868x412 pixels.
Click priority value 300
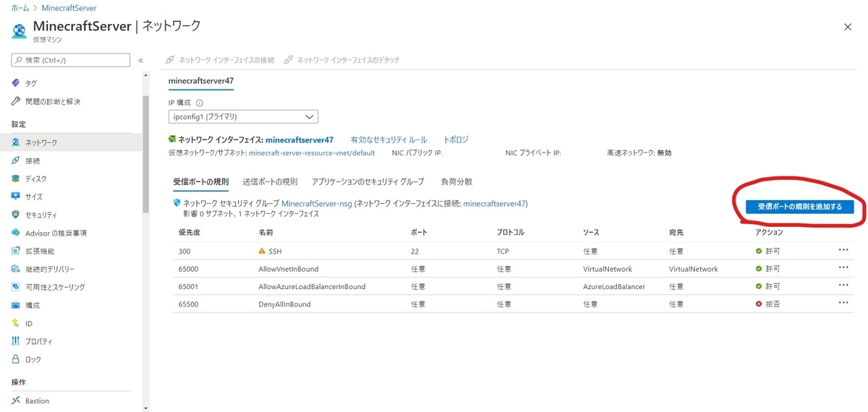point(184,251)
